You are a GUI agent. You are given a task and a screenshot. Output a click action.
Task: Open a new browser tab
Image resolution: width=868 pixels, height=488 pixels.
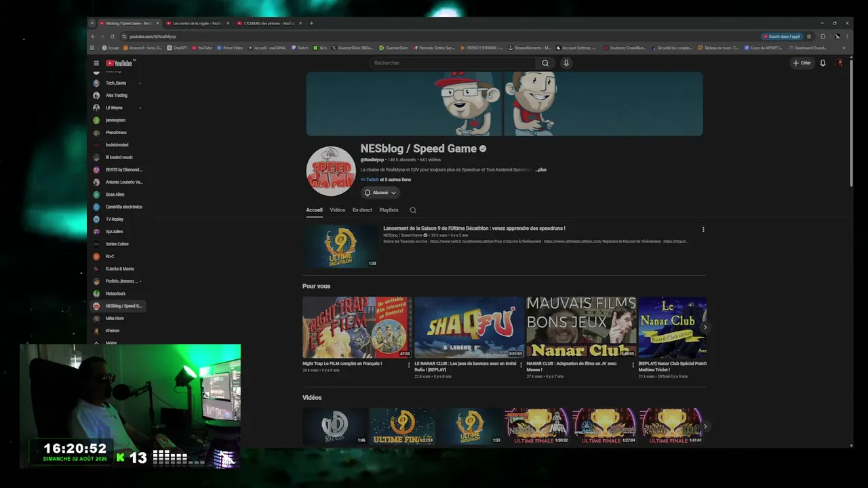pyautogui.click(x=311, y=23)
